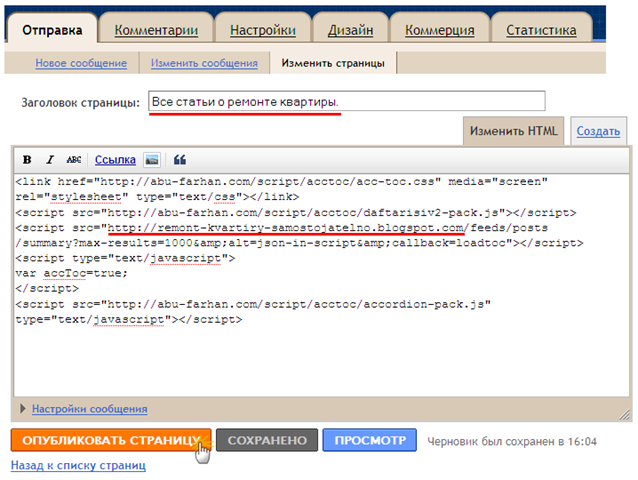
Task: Click the Ссылка link tool
Action: click(x=115, y=160)
